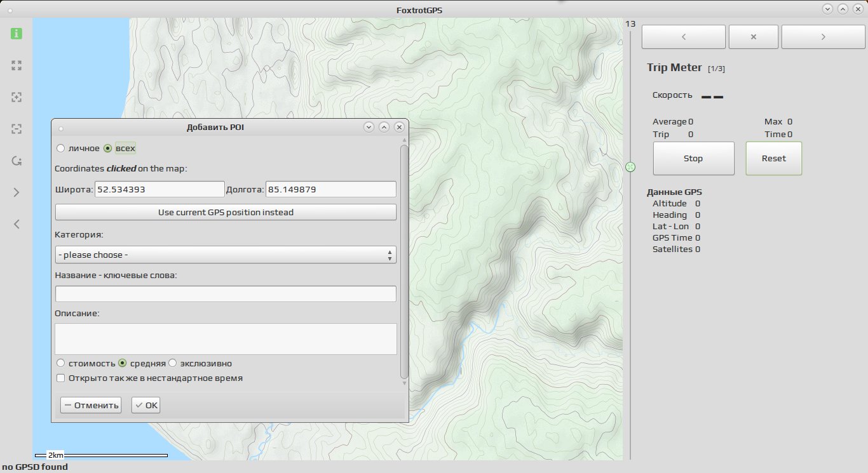Minimize the FoxtrotGPS main window
The height and width of the screenshot is (473, 868).
point(827,9)
